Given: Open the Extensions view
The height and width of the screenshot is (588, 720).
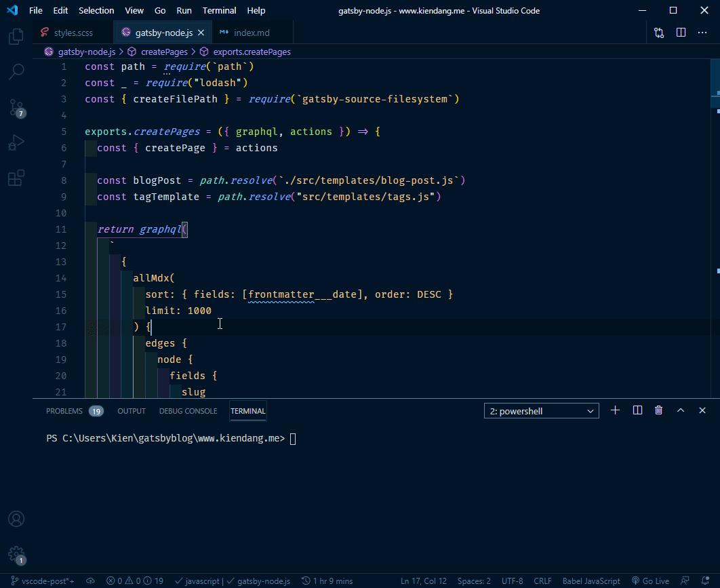Looking at the screenshot, I should (x=16, y=178).
